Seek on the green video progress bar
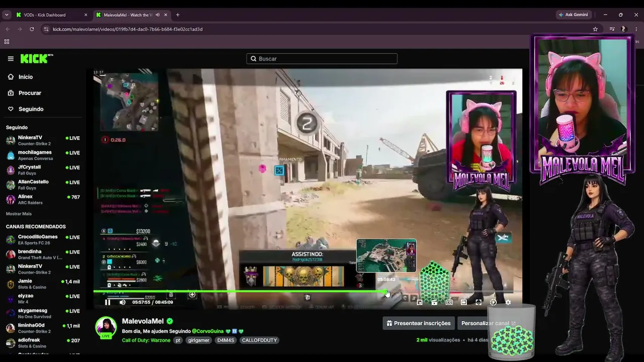 click(303, 292)
